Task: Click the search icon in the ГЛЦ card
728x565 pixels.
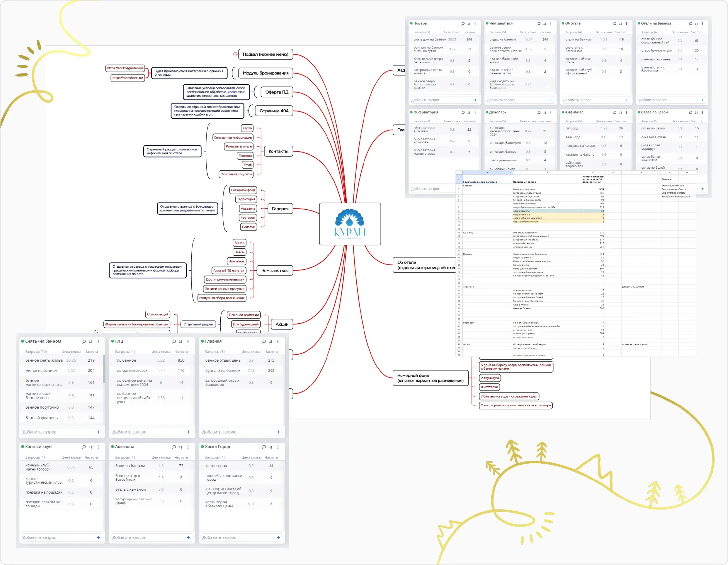Action: tap(174, 342)
